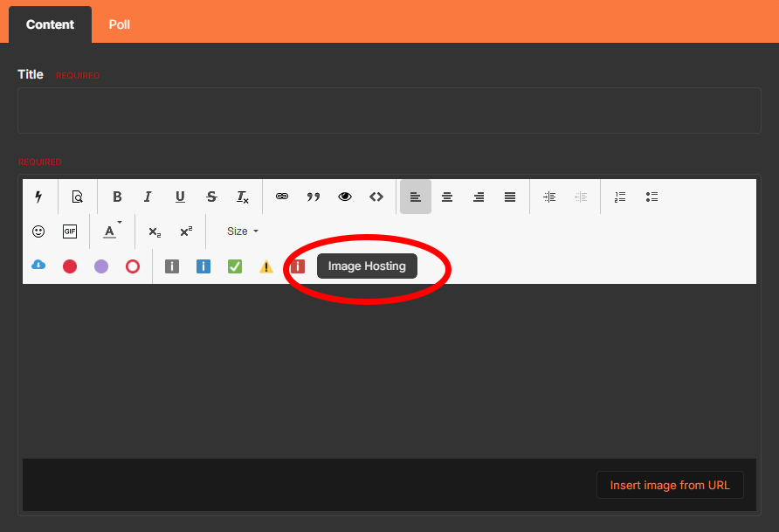Open the text color dropdown

pyautogui.click(x=112, y=231)
